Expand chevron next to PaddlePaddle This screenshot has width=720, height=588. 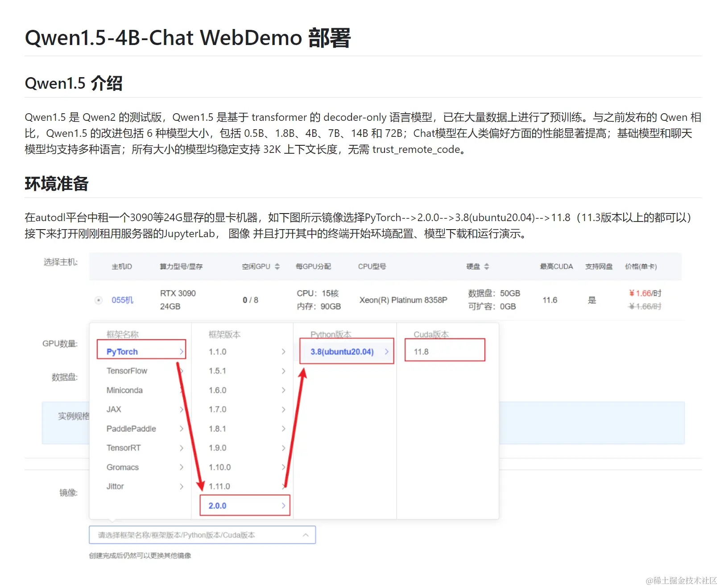pyautogui.click(x=181, y=428)
